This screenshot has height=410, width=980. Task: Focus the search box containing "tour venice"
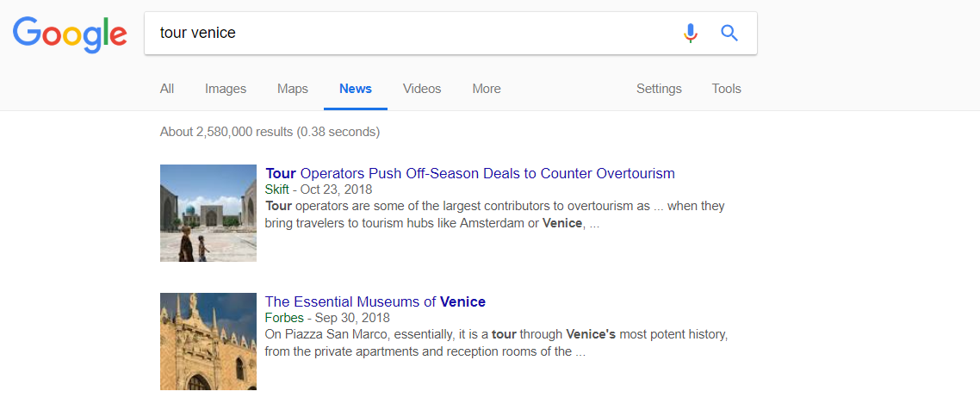(413, 34)
